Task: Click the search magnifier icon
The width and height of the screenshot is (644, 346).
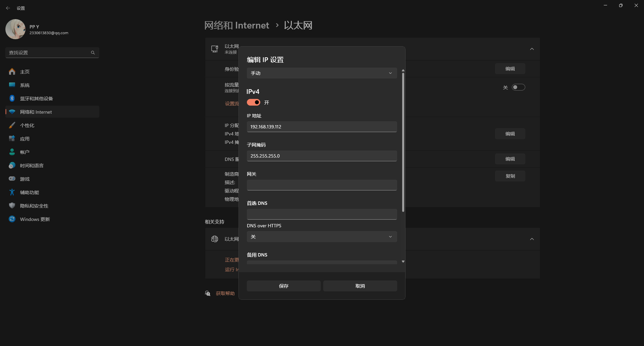Action: point(93,53)
